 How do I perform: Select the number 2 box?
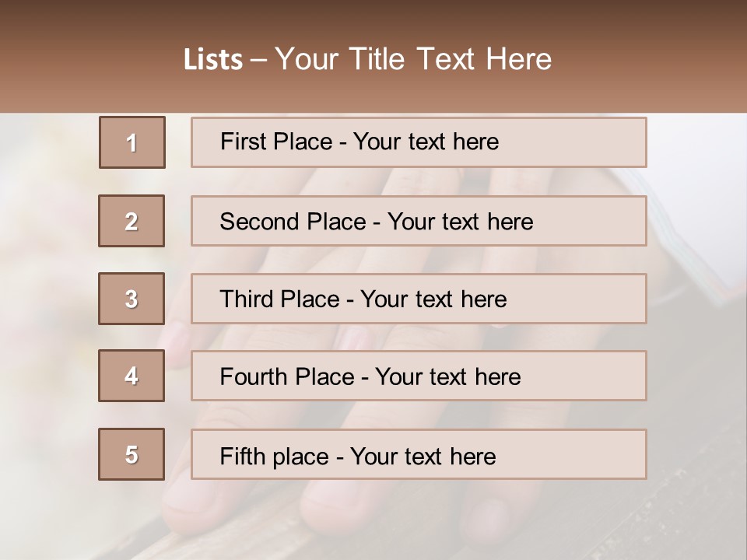(132, 221)
